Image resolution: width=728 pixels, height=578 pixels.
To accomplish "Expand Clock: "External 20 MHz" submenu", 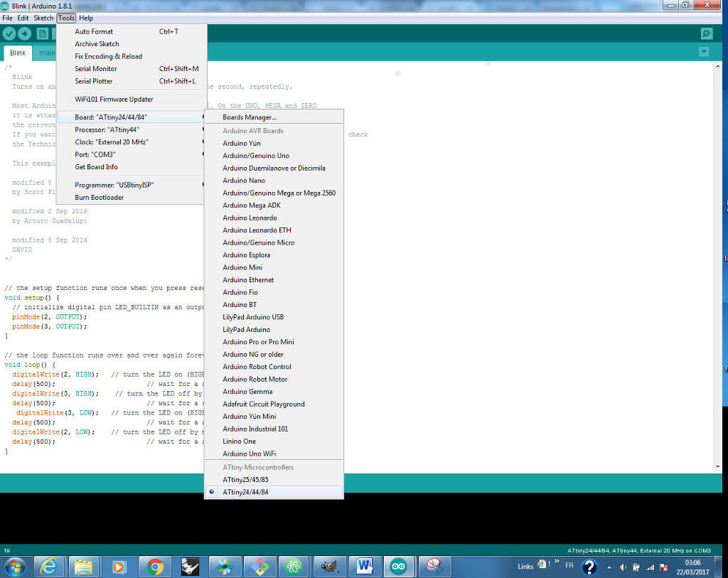I will 131,142.
